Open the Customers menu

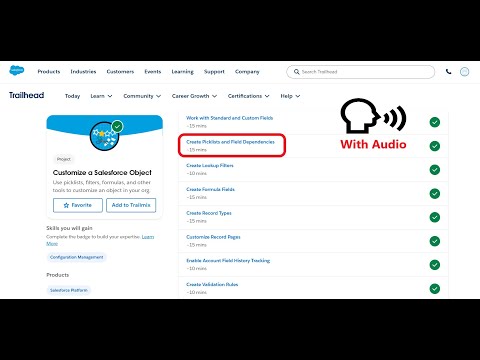pos(120,72)
